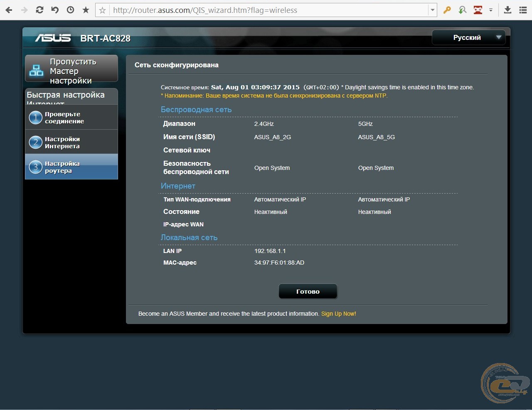Go back with the browser back arrow
The height and width of the screenshot is (410, 532).
9,10
